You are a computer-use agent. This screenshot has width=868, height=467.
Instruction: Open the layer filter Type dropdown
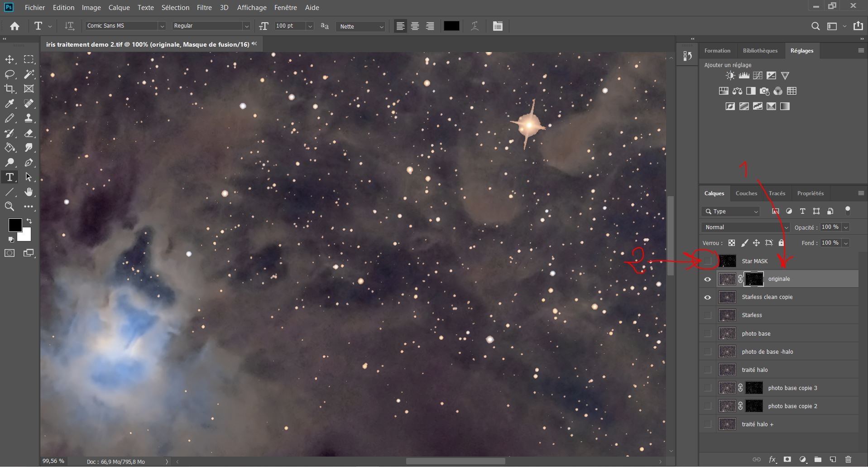731,212
